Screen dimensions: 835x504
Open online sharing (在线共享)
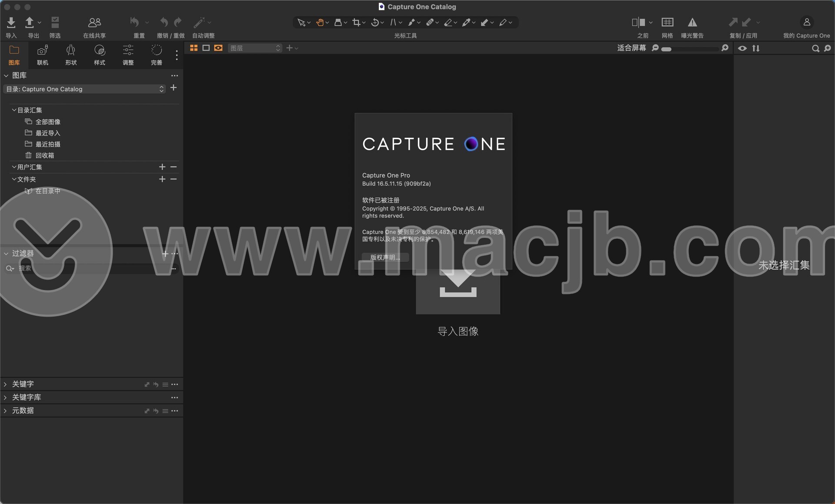[94, 22]
